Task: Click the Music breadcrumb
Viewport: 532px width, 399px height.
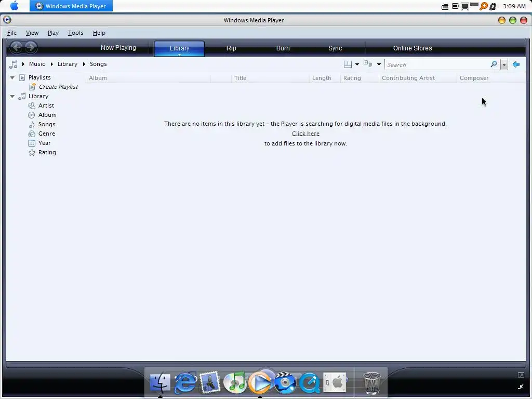Action: coord(37,64)
